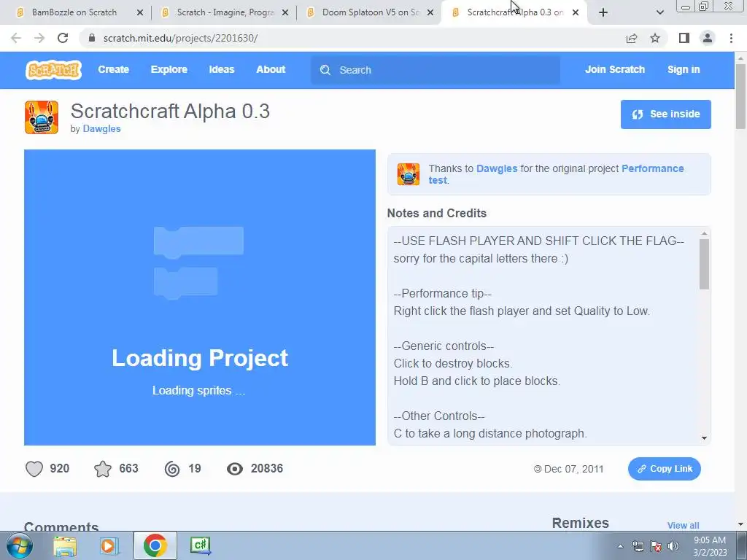Open Dawgles author link under title
Viewport: 747px width, 560px height.
101,128
